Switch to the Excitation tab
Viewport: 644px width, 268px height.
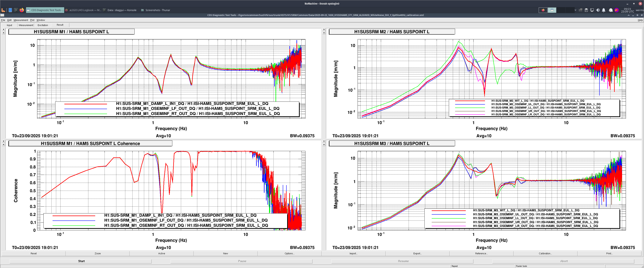(x=43, y=25)
